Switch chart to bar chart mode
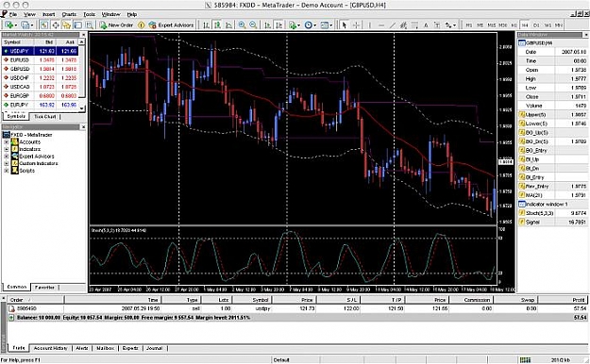Viewport: 590px width, 364px height. pyautogui.click(x=206, y=25)
